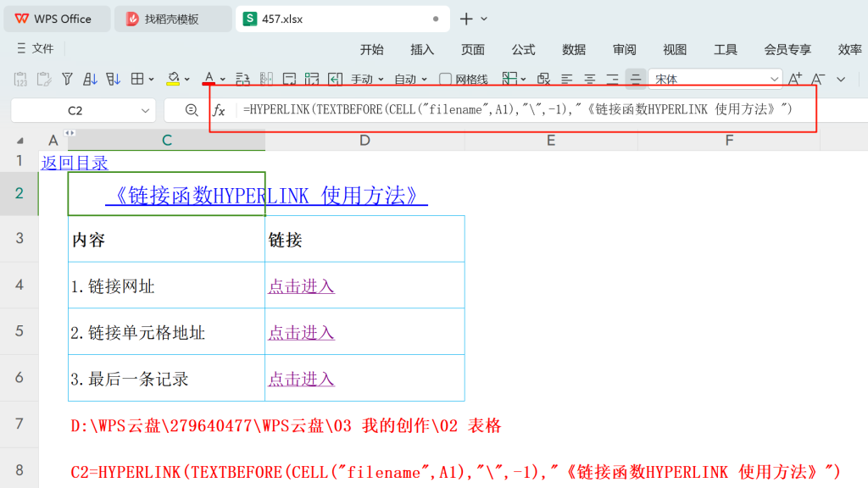
Task: Click the paste-as-values clipboard icon
Action: coord(20,79)
